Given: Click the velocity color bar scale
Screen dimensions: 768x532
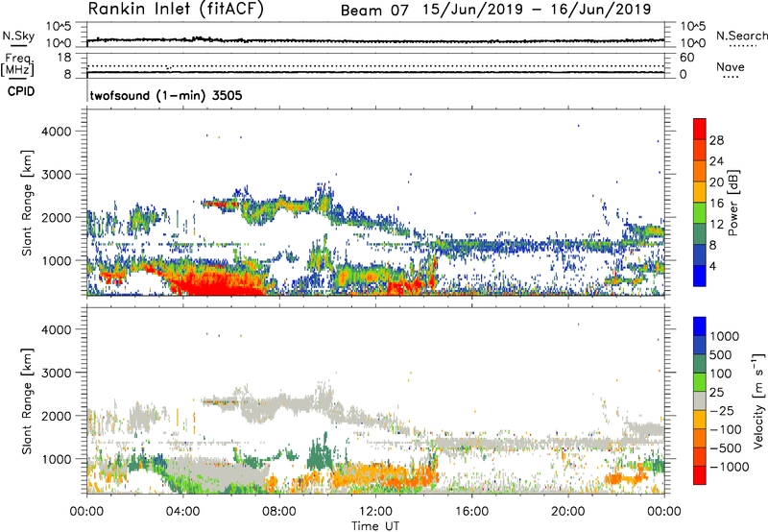Looking at the screenshot, I should 700,400.
